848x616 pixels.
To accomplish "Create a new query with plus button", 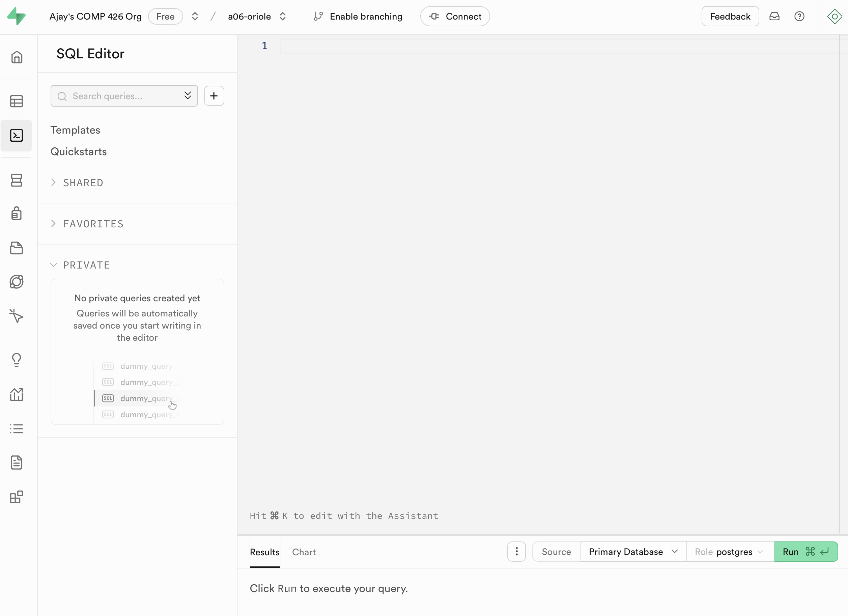I will 214,96.
